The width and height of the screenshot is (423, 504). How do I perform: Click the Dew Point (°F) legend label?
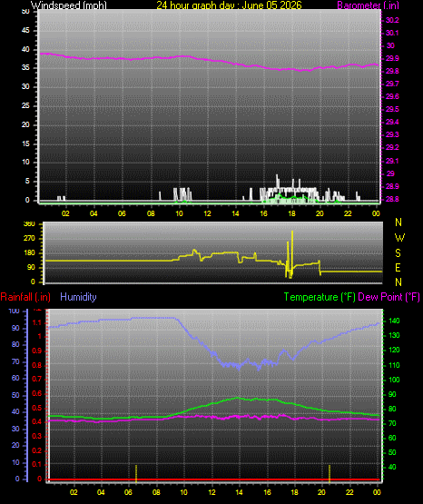click(389, 297)
